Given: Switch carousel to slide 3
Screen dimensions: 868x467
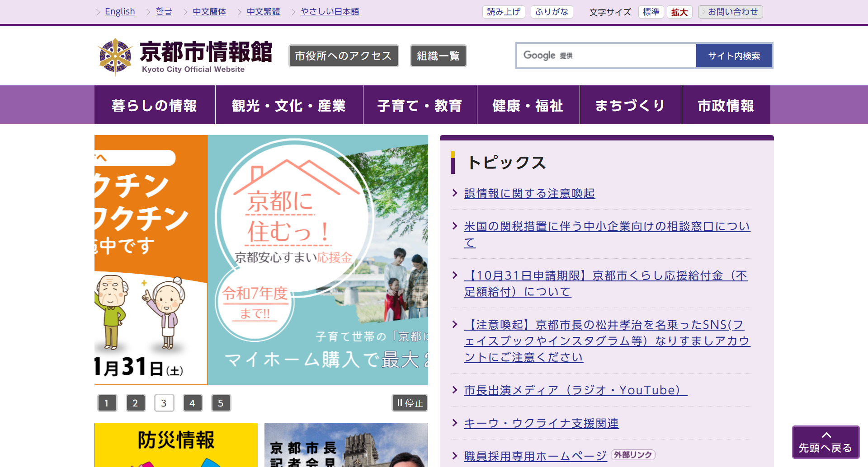Looking at the screenshot, I should [x=164, y=403].
